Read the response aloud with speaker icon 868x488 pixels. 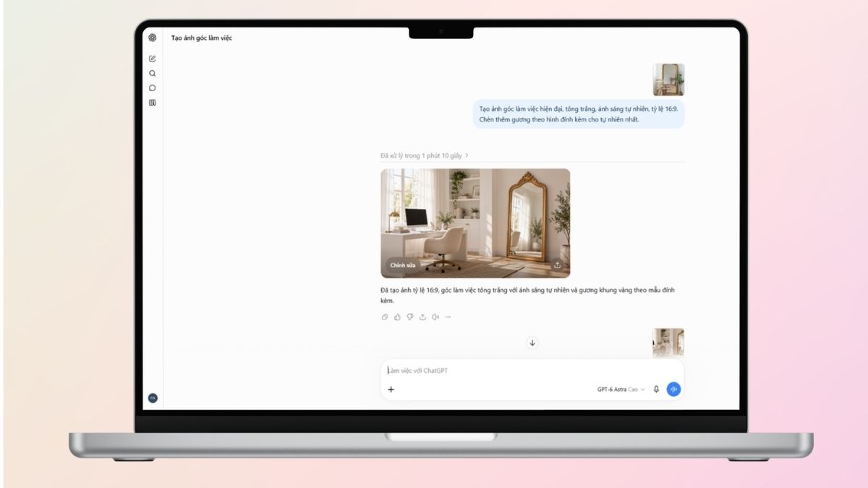(435, 317)
